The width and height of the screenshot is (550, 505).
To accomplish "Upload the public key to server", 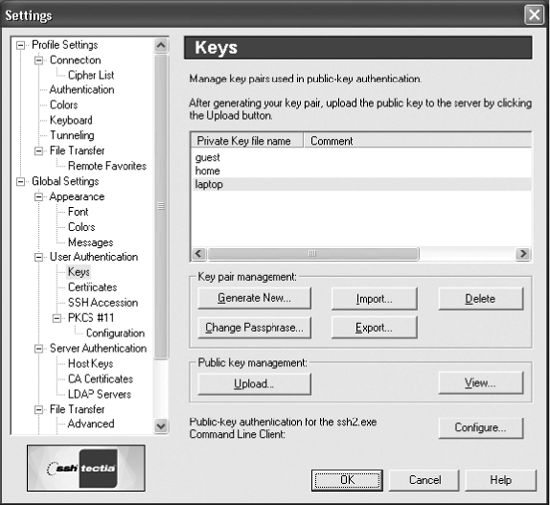I will 254,384.
